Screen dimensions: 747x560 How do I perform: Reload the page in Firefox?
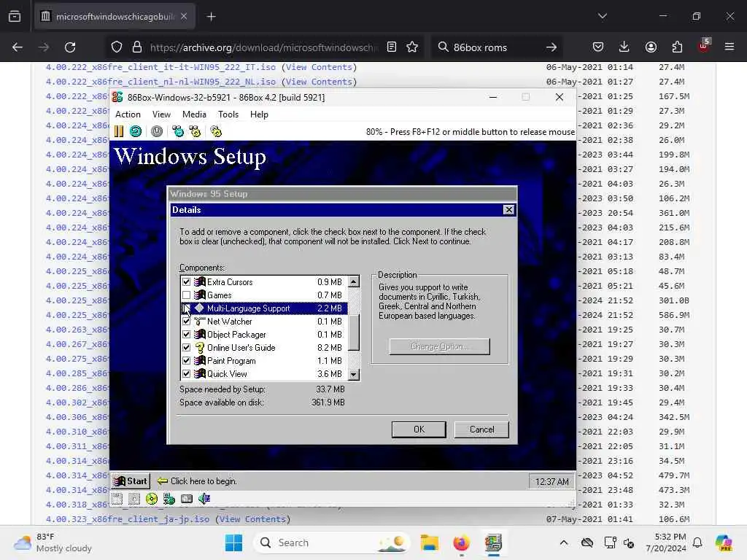[70, 47]
